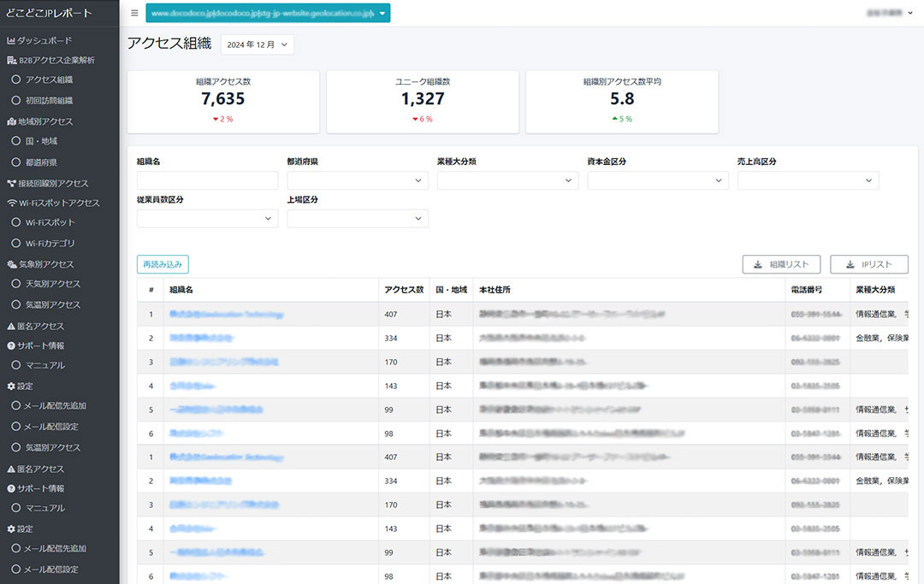Open the 上場区分 filter dropdown

pos(358,219)
